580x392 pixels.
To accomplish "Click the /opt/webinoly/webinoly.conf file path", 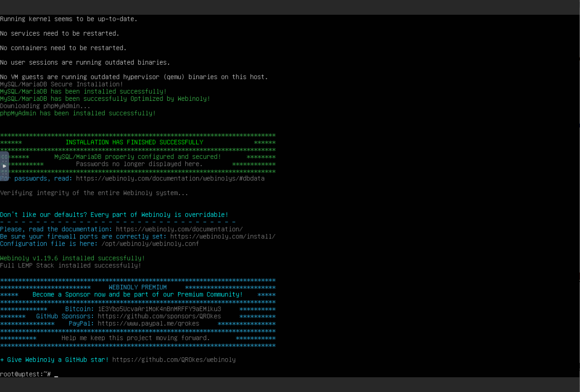I will coord(150,244).
